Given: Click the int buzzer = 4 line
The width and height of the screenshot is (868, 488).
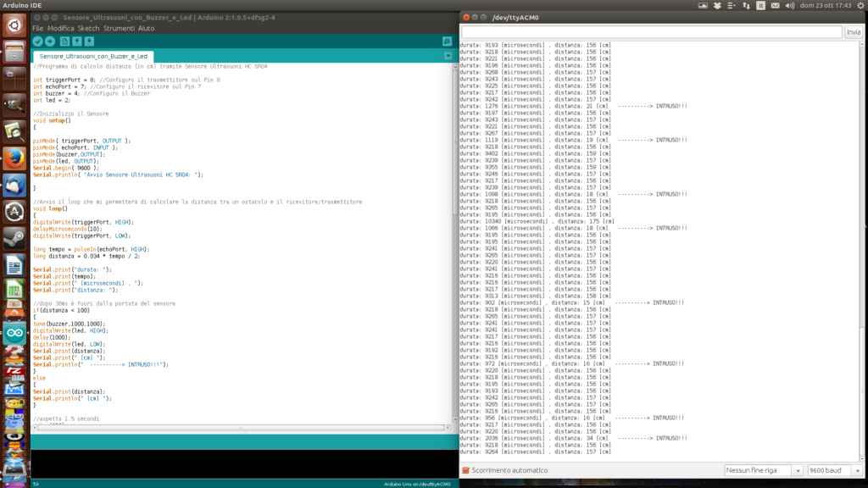Looking at the screenshot, I should pos(92,93).
